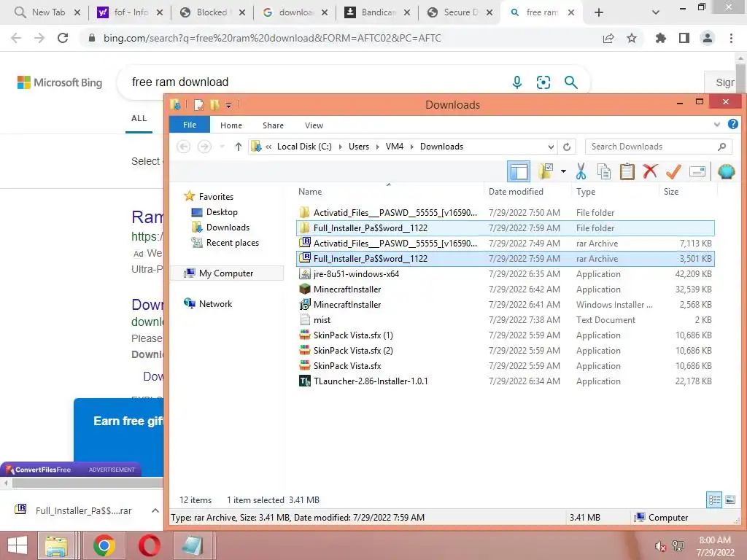Select Full_Installer_Pa$$word__1122 rar archive file
The height and width of the screenshot is (560, 747).
click(x=505, y=258)
